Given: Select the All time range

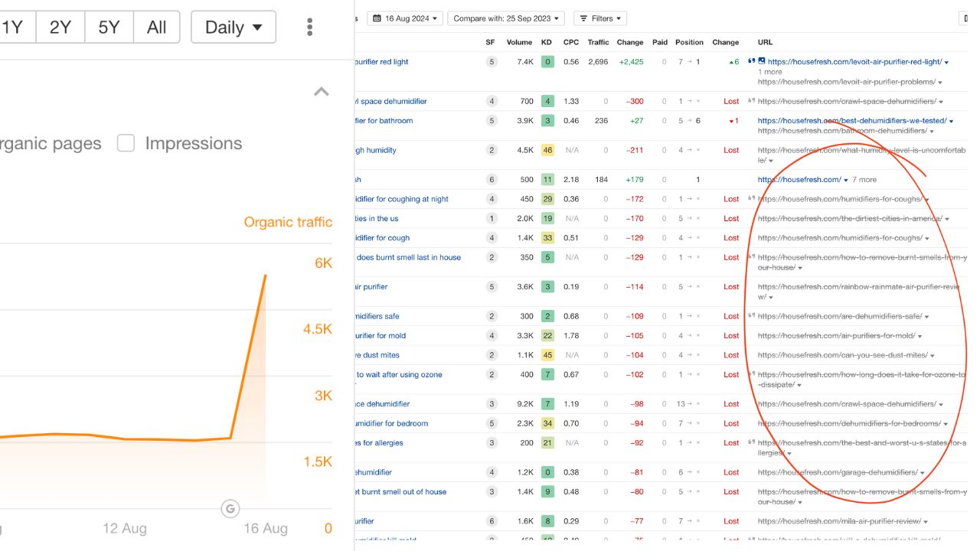Looking at the screenshot, I should (x=157, y=28).
